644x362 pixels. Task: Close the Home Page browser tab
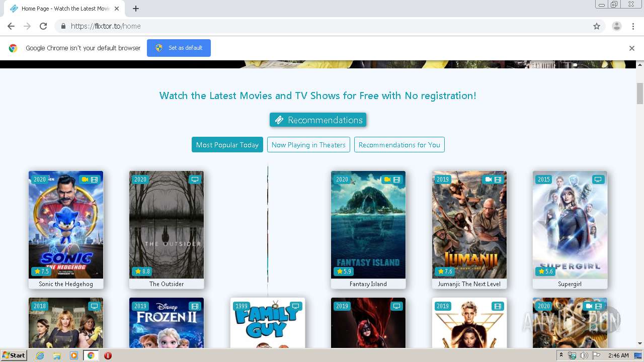coord(117,9)
